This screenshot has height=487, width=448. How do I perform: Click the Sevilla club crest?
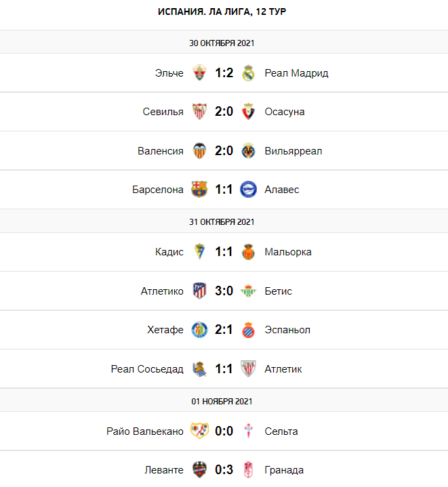coord(199,112)
